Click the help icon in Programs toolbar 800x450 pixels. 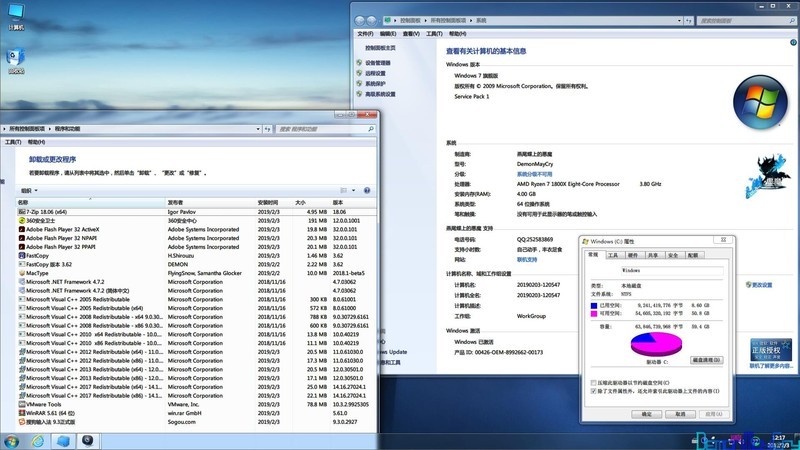pyautogui.click(x=367, y=190)
